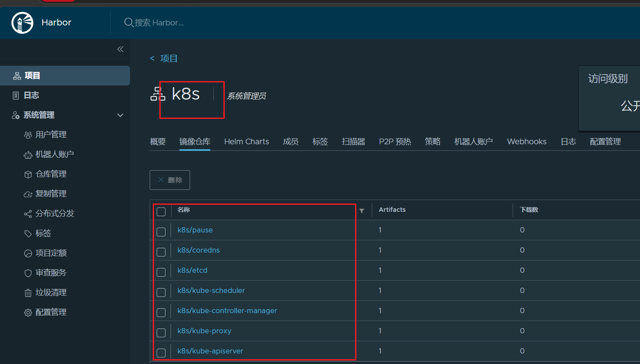
Task: Click the 日志 sidebar icon
Action: coord(16,96)
